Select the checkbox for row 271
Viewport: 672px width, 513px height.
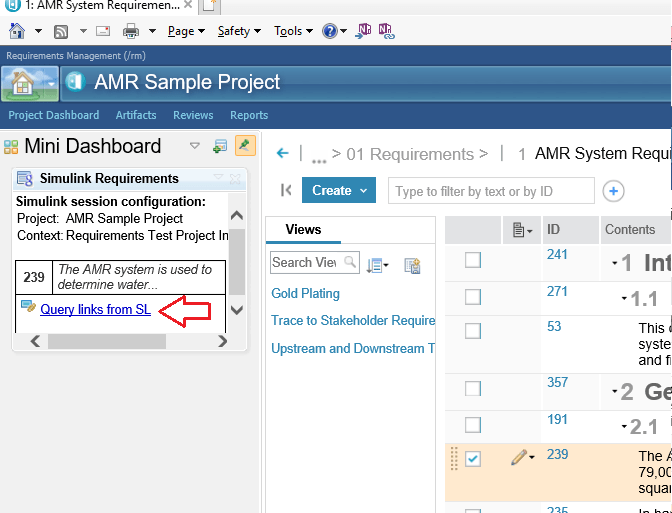[473, 297]
